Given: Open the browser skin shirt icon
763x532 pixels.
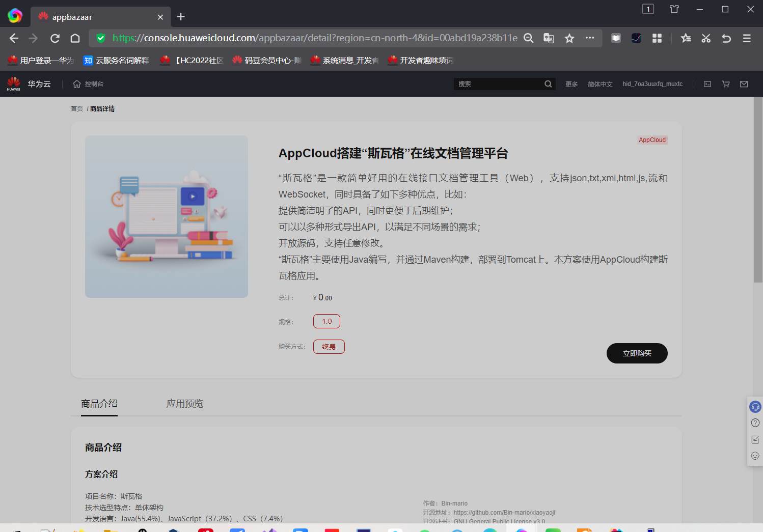Looking at the screenshot, I should [x=674, y=9].
